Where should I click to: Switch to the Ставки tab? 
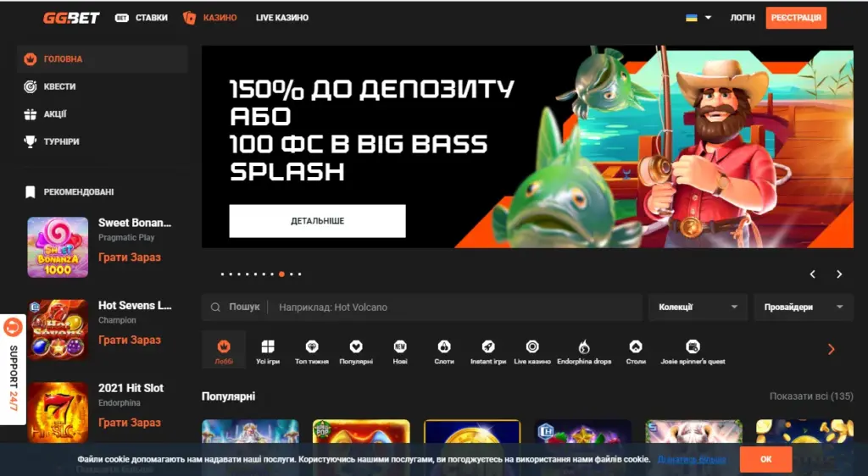point(142,18)
